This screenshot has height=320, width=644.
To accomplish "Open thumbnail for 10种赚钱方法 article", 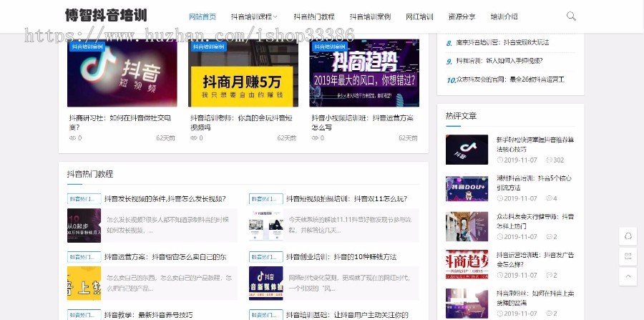I will tap(265, 283).
